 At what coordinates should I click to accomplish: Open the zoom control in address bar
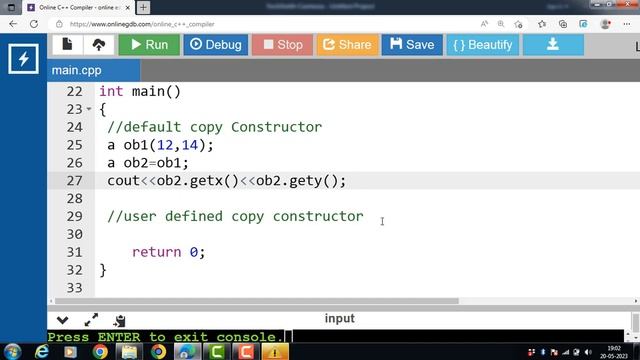(501, 24)
